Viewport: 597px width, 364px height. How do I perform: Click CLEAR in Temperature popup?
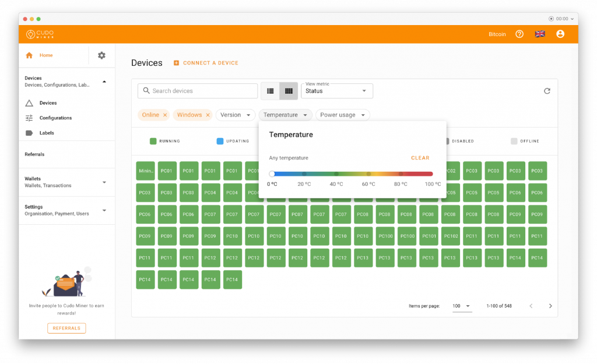(x=420, y=158)
